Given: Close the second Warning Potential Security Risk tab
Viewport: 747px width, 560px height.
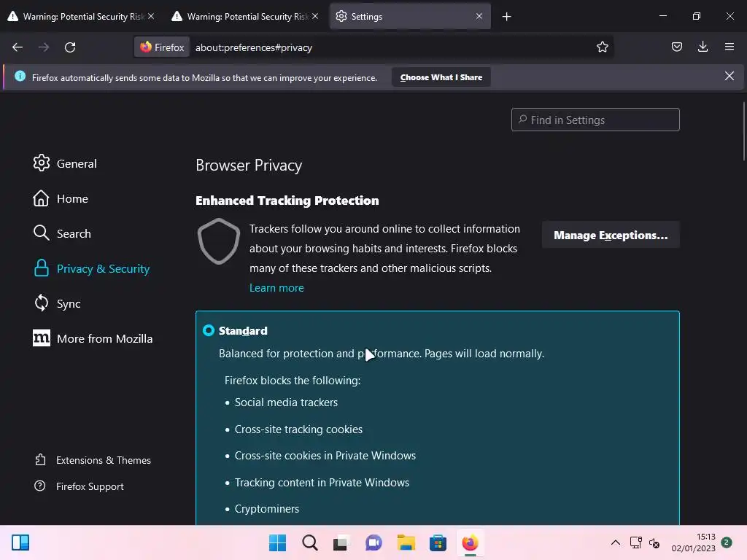Looking at the screenshot, I should click(315, 16).
